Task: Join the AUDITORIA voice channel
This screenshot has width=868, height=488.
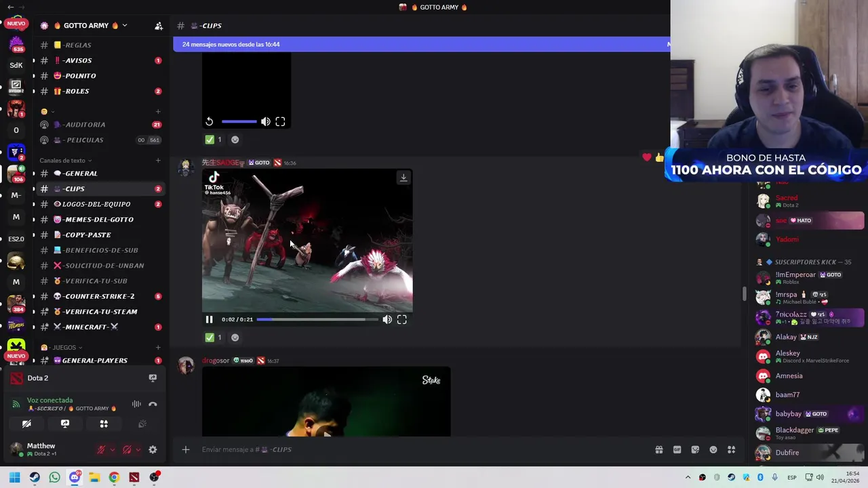Action: (100, 125)
